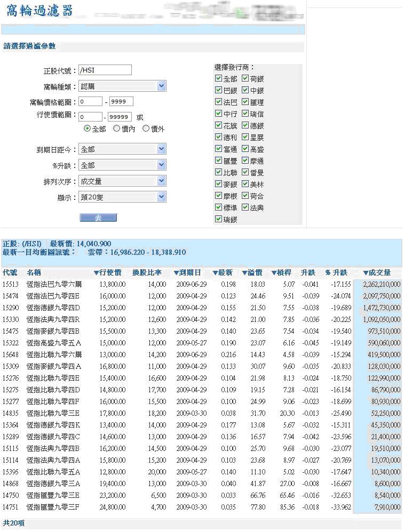
Task: Sort table by 溢價 column arrow
Action: point(244,273)
